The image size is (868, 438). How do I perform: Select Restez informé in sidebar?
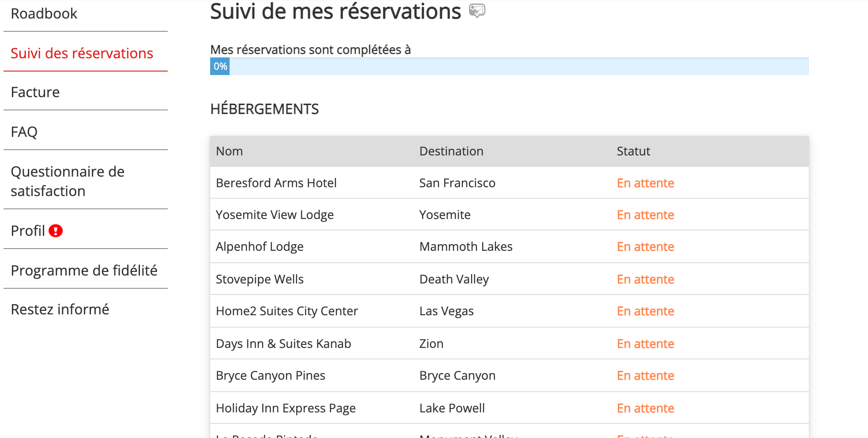tap(60, 310)
